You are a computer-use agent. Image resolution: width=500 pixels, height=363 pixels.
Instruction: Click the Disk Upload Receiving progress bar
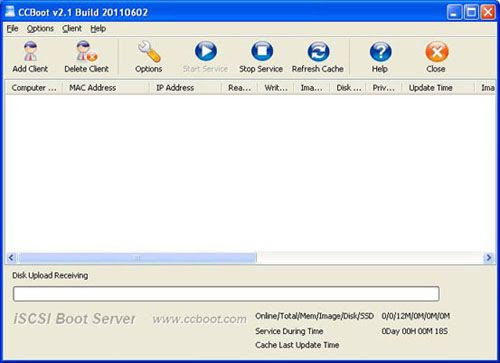[226, 294]
